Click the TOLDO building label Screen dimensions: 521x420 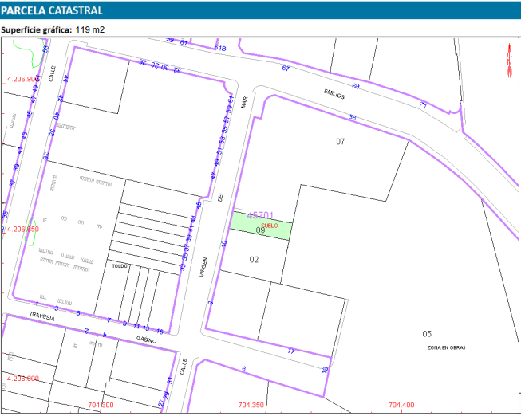pos(120,265)
